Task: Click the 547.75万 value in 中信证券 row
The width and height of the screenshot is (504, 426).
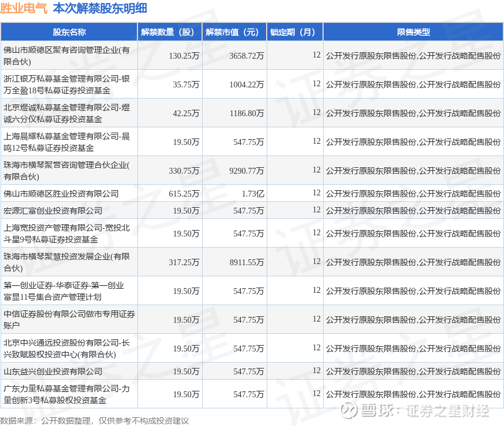Action: (248, 320)
